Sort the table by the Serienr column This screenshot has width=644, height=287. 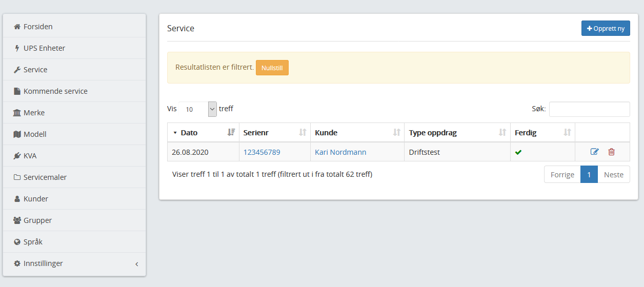coord(303,132)
